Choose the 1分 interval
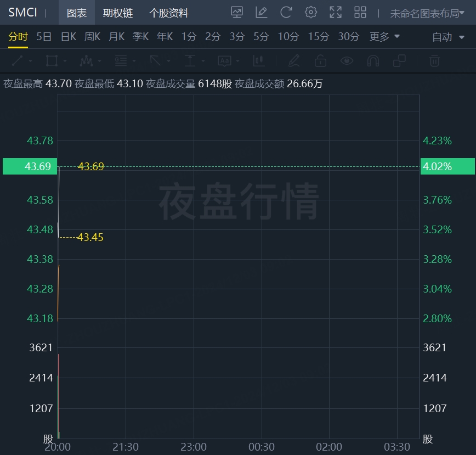476x455 pixels. tap(189, 36)
